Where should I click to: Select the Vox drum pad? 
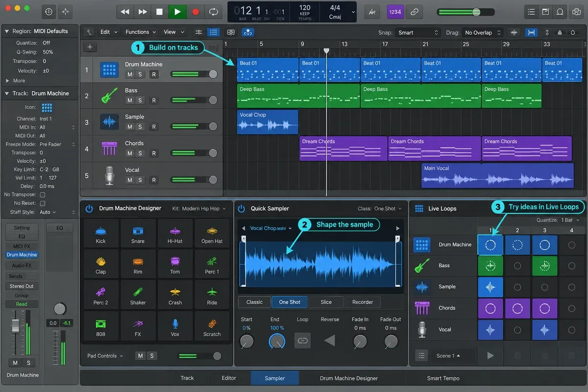[x=175, y=326]
